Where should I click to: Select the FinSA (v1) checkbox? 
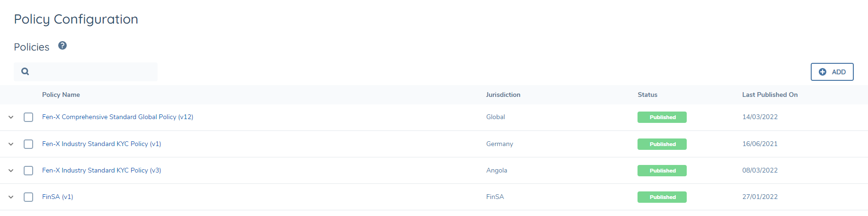pos(28,197)
